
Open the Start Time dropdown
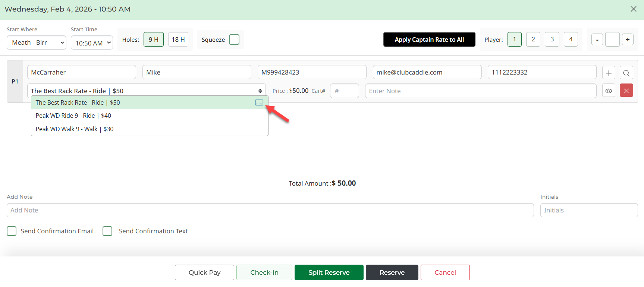[x=92, y=43]
